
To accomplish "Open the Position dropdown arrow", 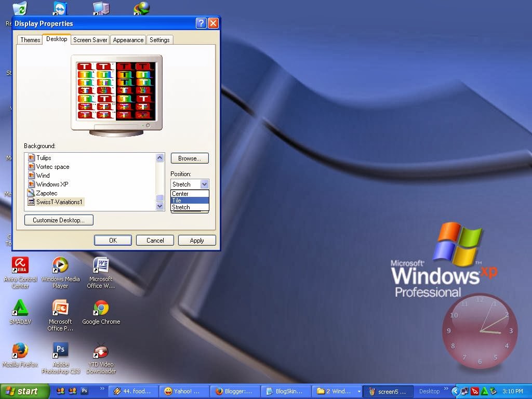I will click(204, 184).
